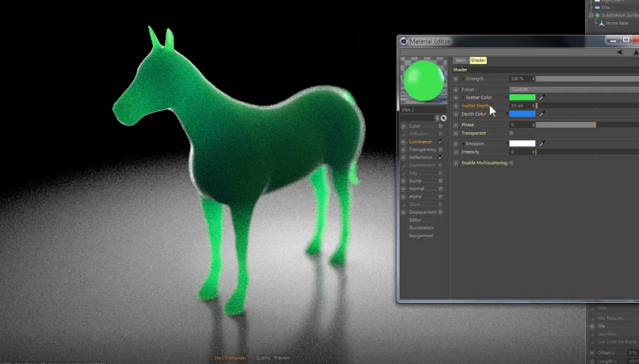Click the Displacement channel animation dot
Image resolution: width=639 pixels, height=364 pixels.
[403, 212]
